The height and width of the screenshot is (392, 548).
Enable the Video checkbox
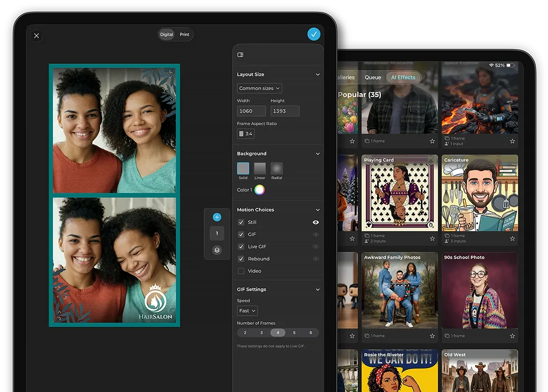[x=241, y=271]
